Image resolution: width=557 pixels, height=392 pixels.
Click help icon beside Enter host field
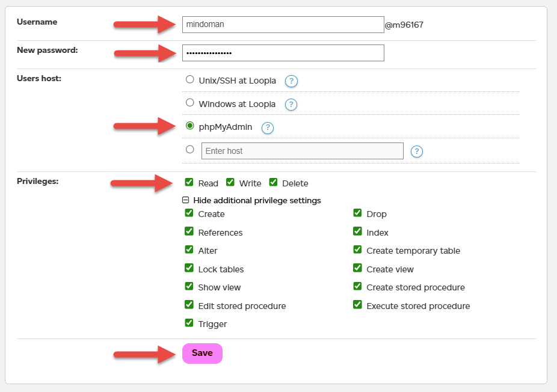coord(417,152)
